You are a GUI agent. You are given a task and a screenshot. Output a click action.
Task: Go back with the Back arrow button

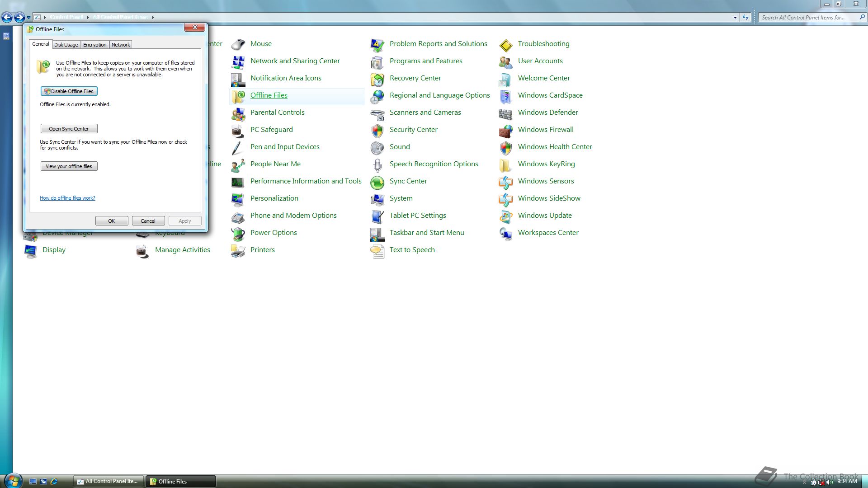coord(7,18)
